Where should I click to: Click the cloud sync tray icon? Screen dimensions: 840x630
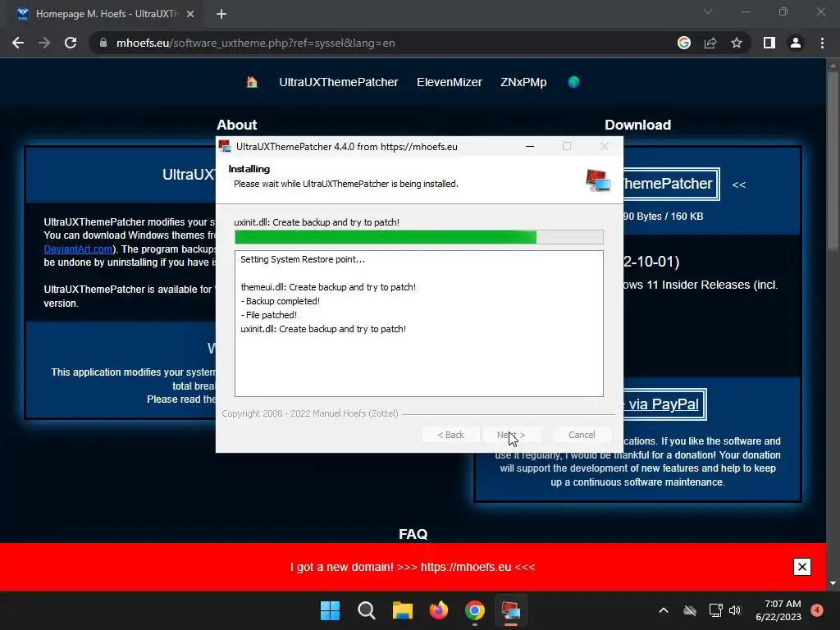tap(690, 610)
